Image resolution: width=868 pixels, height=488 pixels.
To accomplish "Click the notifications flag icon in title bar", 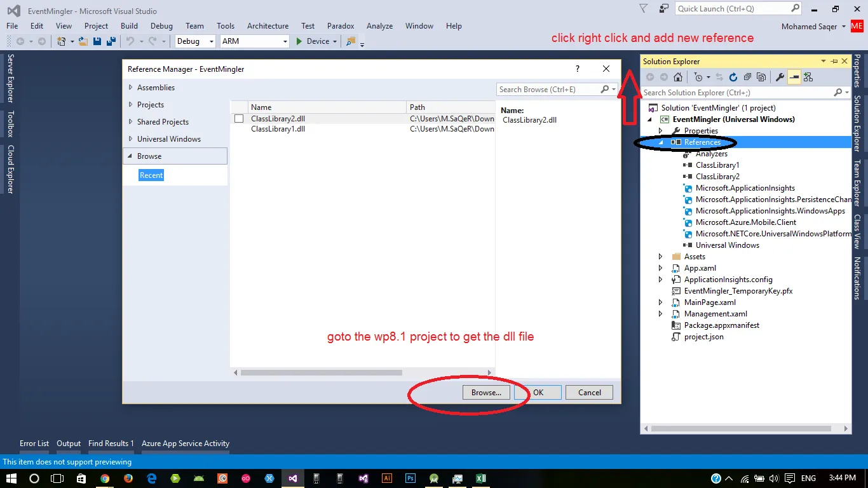I will pyautogui.click(x=643, y=9).
